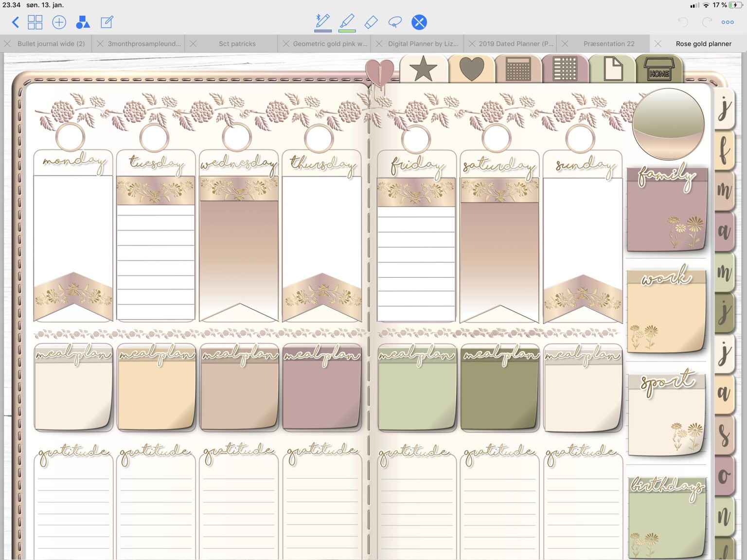Open the blank page planner tab
This screenshot has width=747, height=560.
tap(612, 69)
